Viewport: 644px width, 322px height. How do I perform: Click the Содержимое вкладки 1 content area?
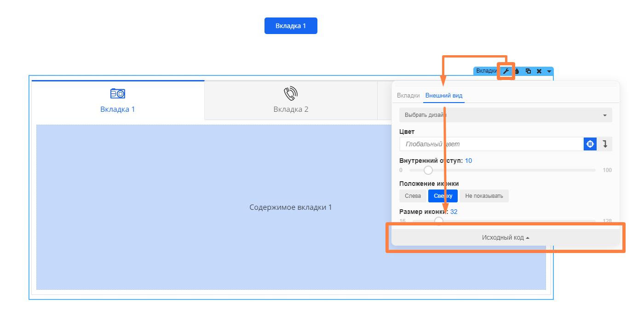291,207
